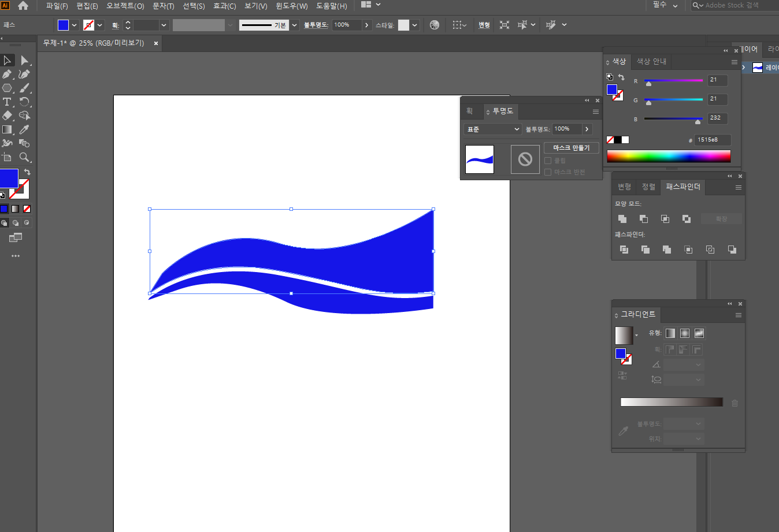Screen dimensions: 779x532
Task: Select the Paintbrush tool
Action: point(24,88)
